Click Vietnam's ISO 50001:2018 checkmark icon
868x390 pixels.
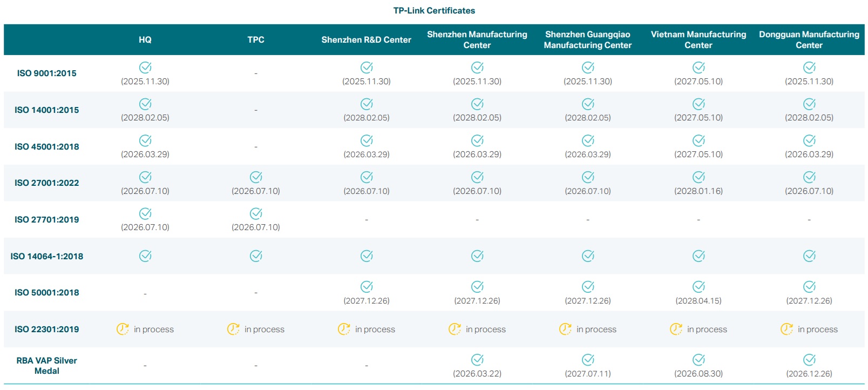699,287
